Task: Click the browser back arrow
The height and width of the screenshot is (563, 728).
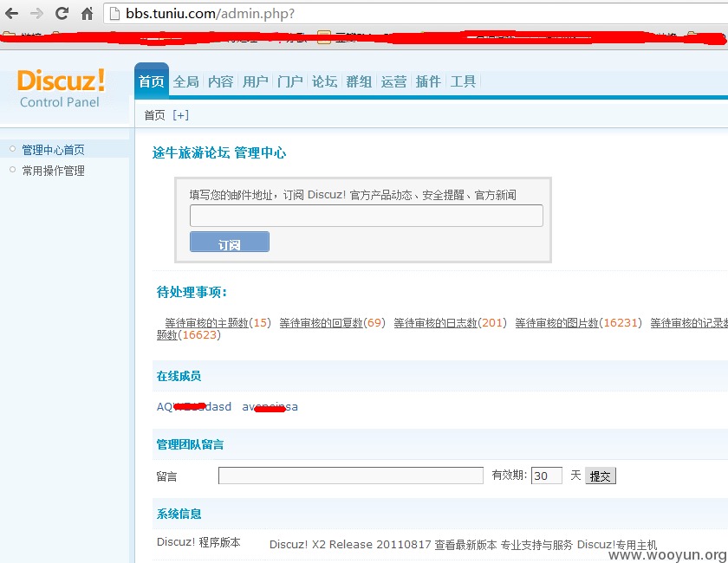Action: click(11, 14)
